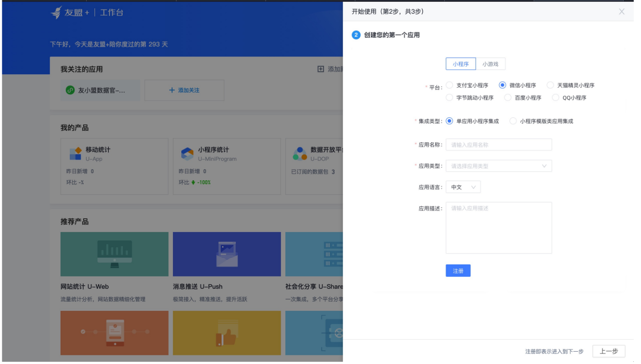
Task: Click the 创建您的第一个应用 step title
Action: (x=392, y=35)
